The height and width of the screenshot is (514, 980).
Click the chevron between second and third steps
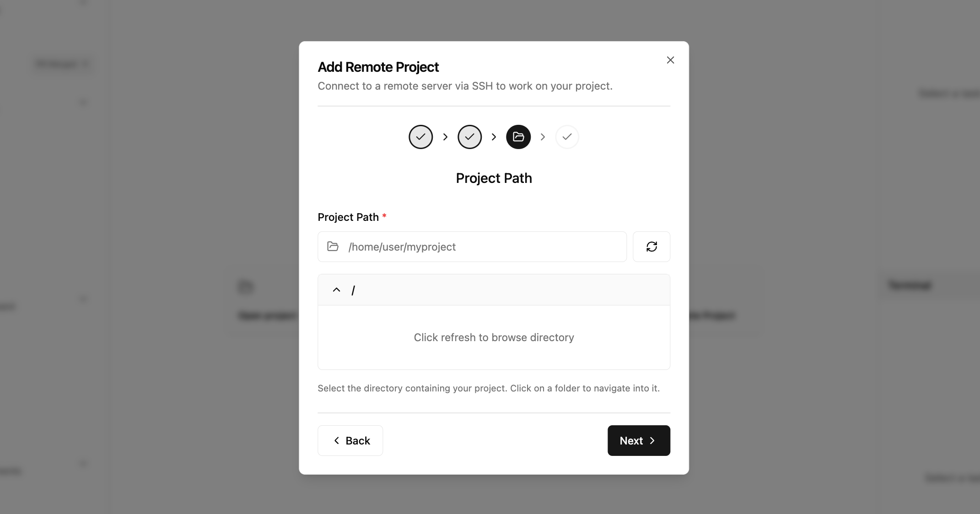click(x=494, y=137)
